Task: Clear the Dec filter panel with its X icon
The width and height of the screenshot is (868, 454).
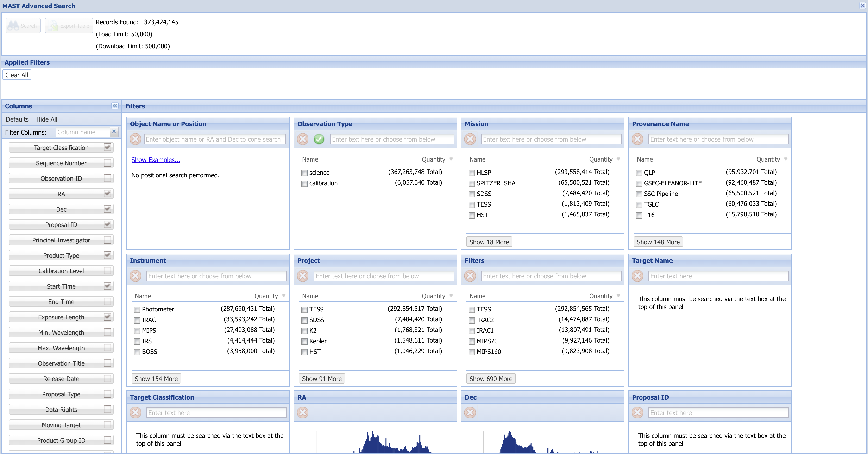Action: click(470, 413)
